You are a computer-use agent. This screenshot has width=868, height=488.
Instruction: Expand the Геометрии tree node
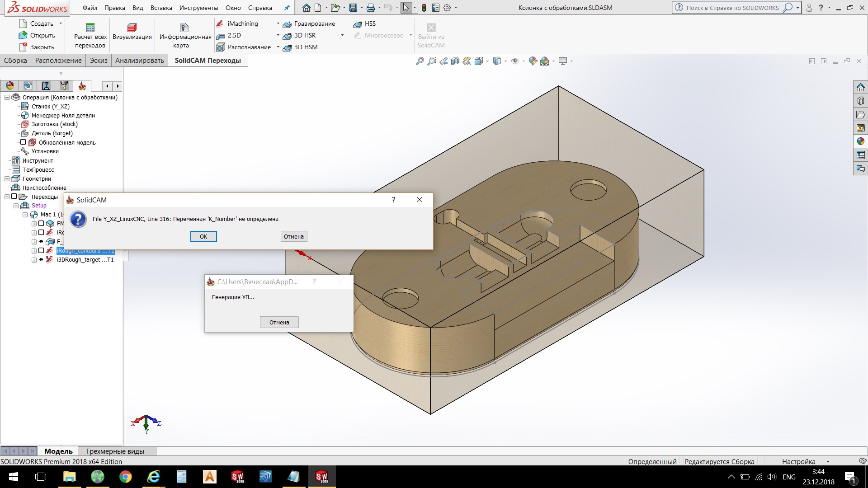coord(7,178)
